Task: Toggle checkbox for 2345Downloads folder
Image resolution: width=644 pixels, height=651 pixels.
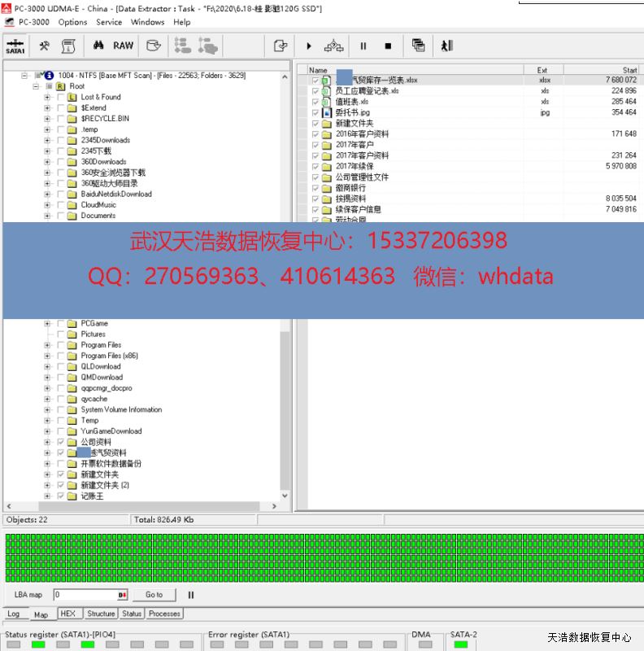Action: click(61, 140)
